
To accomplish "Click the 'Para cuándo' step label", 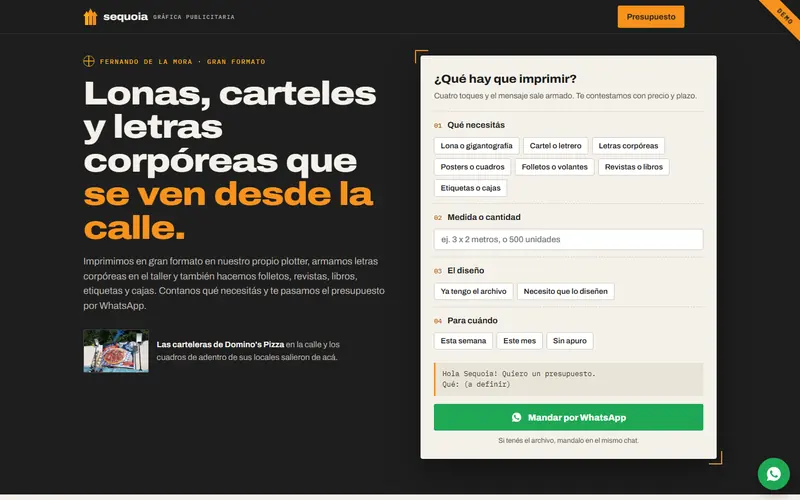I will [472, 320].
